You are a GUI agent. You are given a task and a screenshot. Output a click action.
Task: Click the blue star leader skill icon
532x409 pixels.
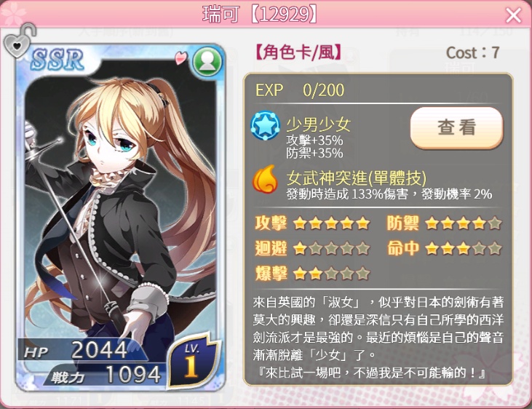tap(265, 127)
